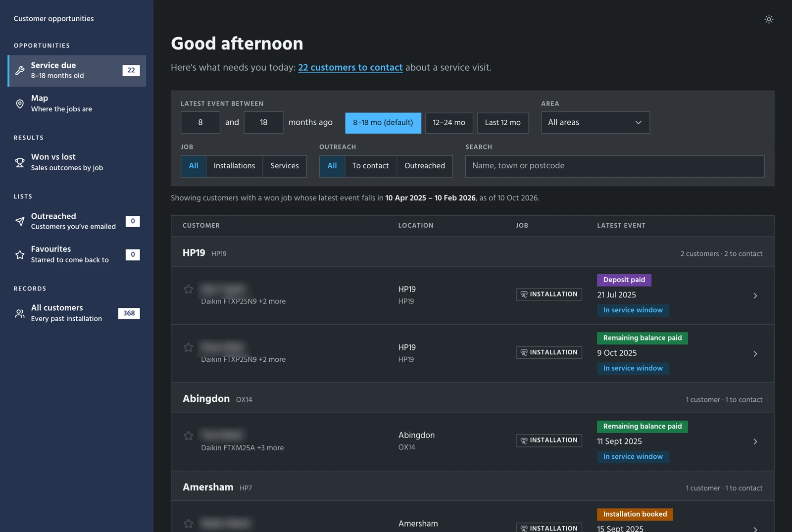Open the 9 Oct 2025 row chevron
The height and width of the screenshot is (532, 792).
755,354
